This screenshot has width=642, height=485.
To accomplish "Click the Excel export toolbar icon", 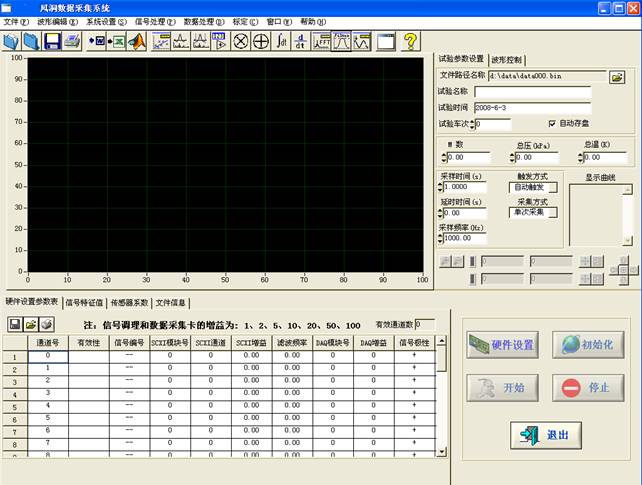I will click(x=117, y=41).
